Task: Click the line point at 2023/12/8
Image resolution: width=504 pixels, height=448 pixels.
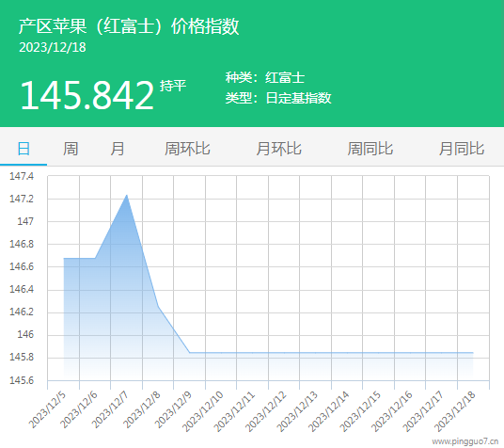Action: coord(158,306)
